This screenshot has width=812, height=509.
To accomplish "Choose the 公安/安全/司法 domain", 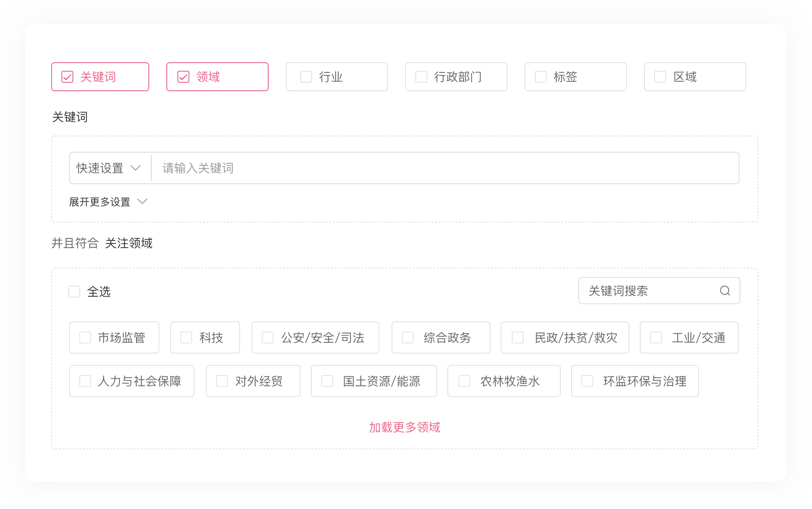I will click(x=267, y=338).
